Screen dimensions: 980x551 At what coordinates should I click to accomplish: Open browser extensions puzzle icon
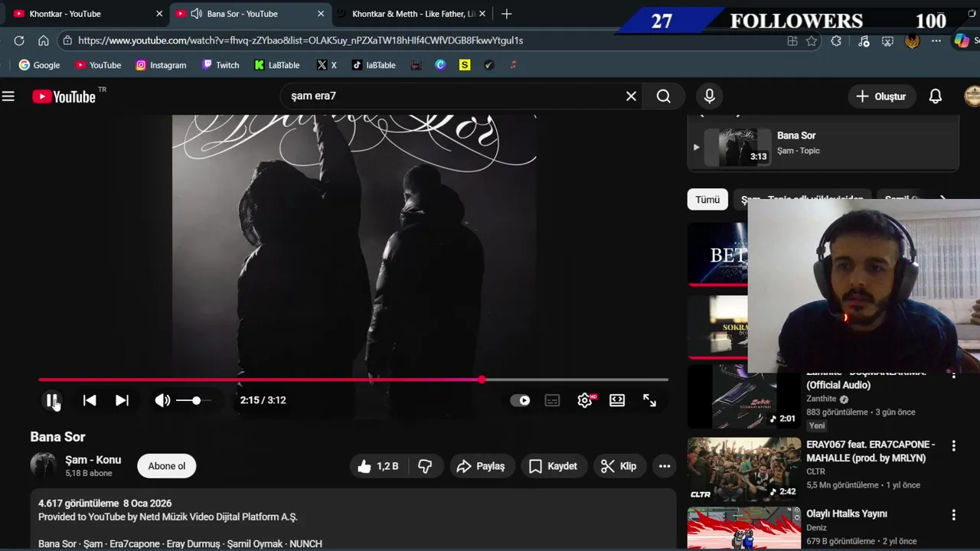[836, 41]
